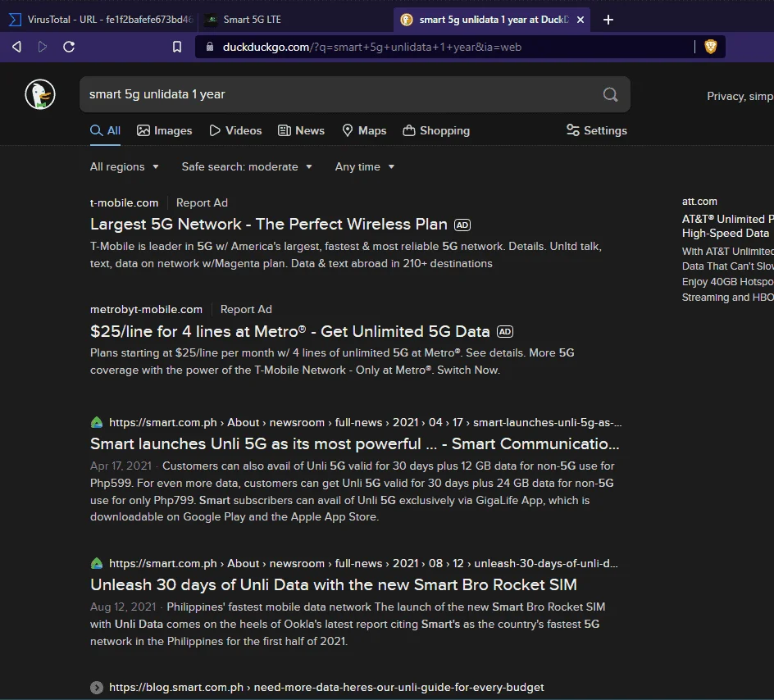Open smart.com.ph 2021/08/12 breadcrumb URL
Viewport: 774px width, 700px height.
pos(363,563)
